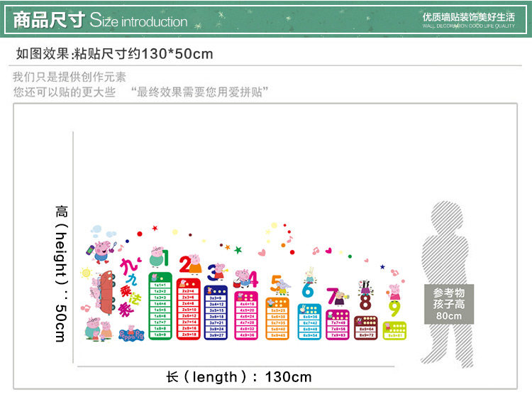
Task: Click the large maroon number 8
Action: point(365,302)
